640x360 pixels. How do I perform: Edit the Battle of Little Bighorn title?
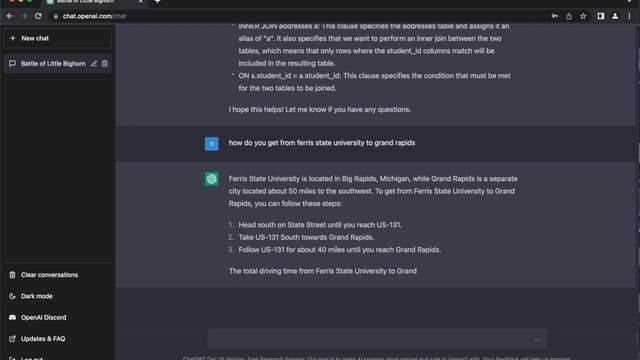click(x=94, y=64)
